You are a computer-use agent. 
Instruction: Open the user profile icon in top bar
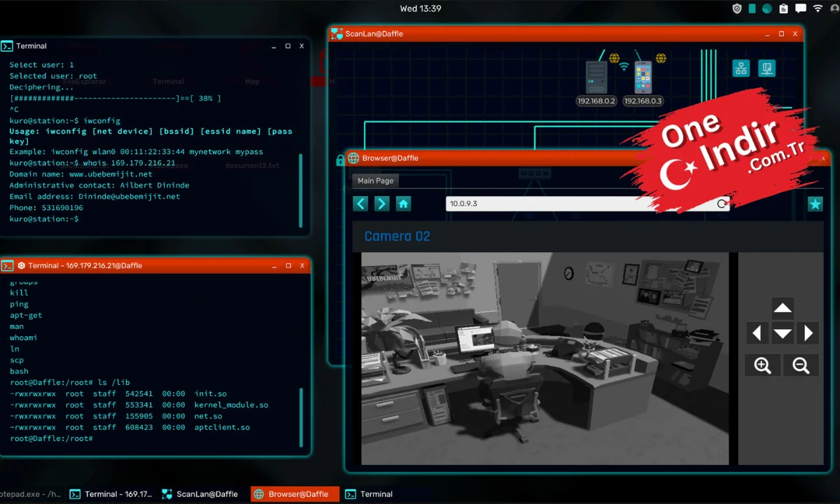833,8
